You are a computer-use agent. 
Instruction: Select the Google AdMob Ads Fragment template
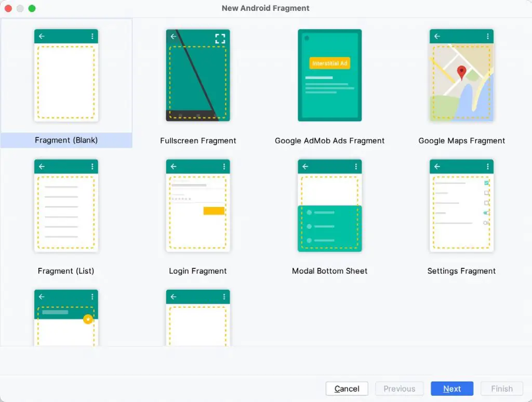tap(329, 75)
